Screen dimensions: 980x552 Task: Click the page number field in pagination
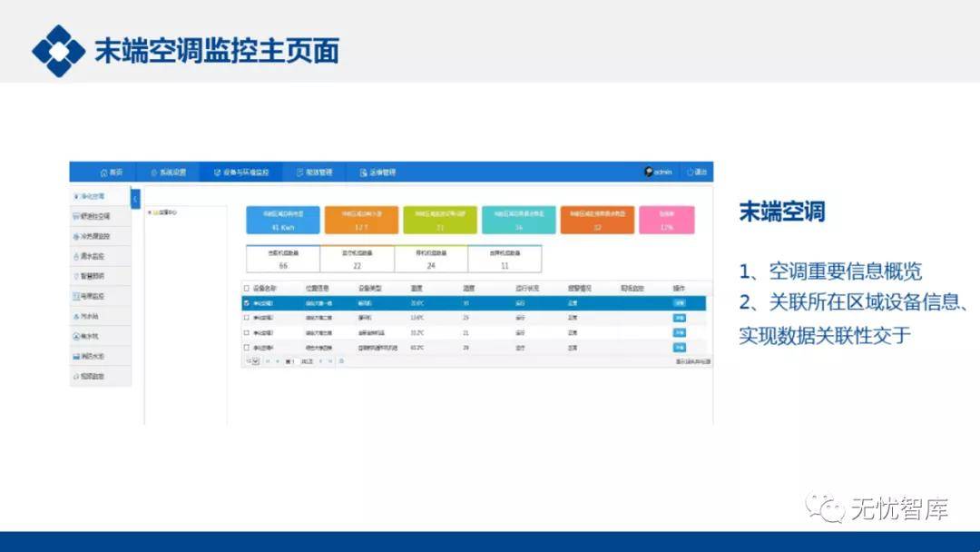291,361
